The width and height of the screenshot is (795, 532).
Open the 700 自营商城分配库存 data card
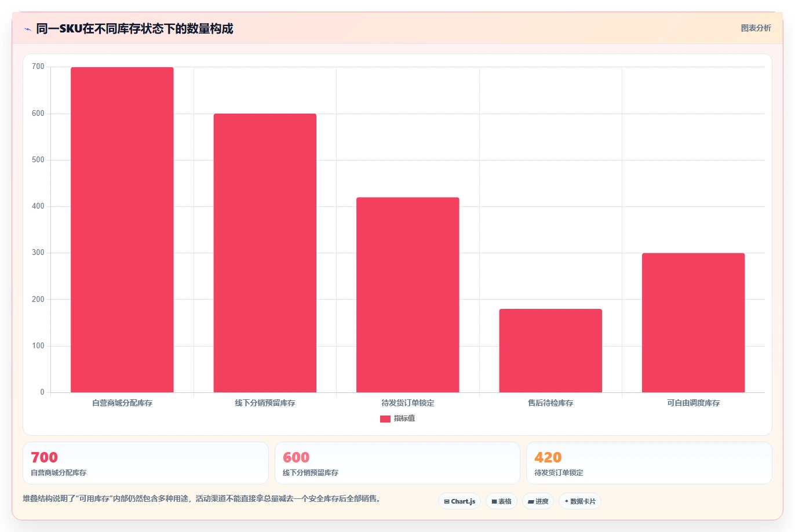point(145,463)
